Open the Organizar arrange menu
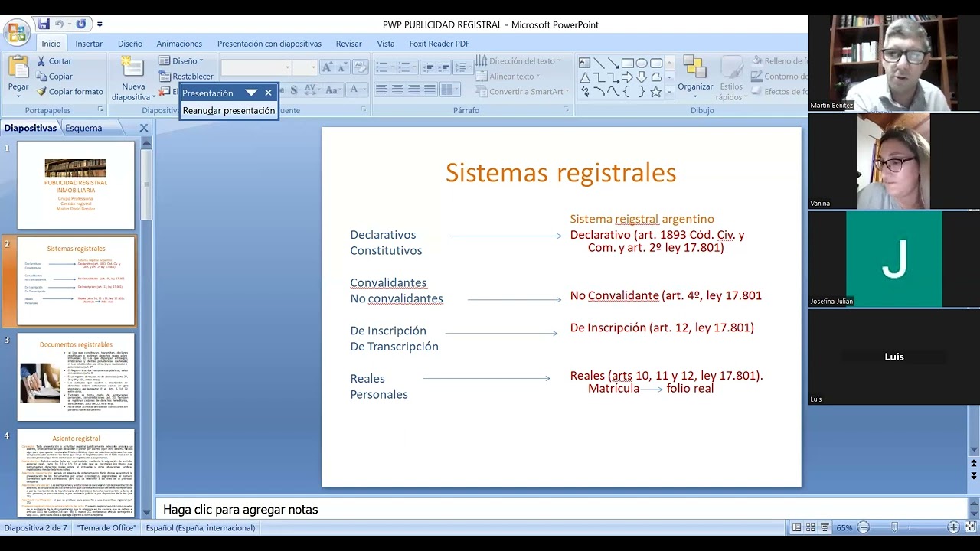The width and height of the screenshot is (980, 551). (x=695, y=77)
